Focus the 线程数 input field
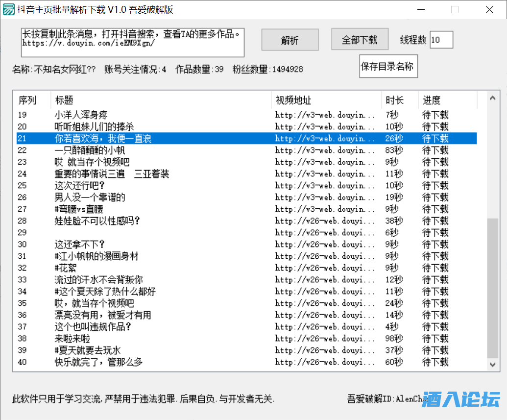Viewport: 507px width, 420px height. 441,40
